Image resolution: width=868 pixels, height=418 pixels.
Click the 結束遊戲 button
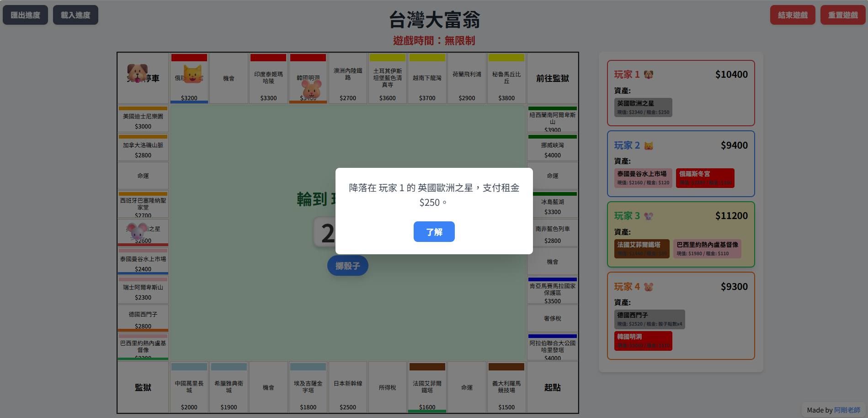(792, 15)
